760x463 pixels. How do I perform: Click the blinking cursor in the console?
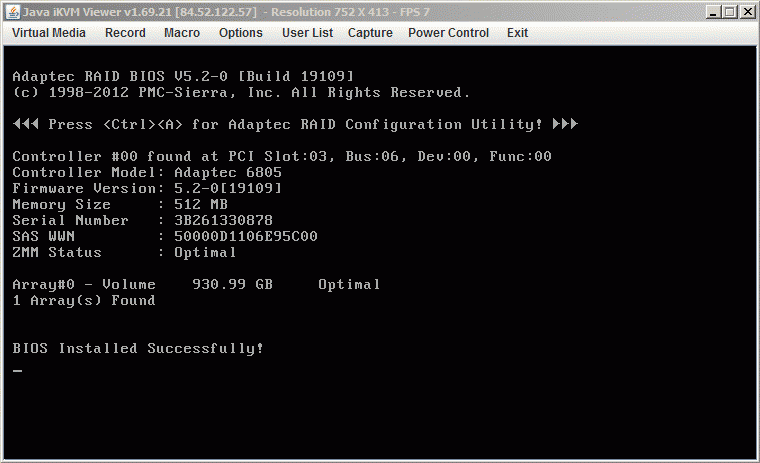[x=17, y=372]
